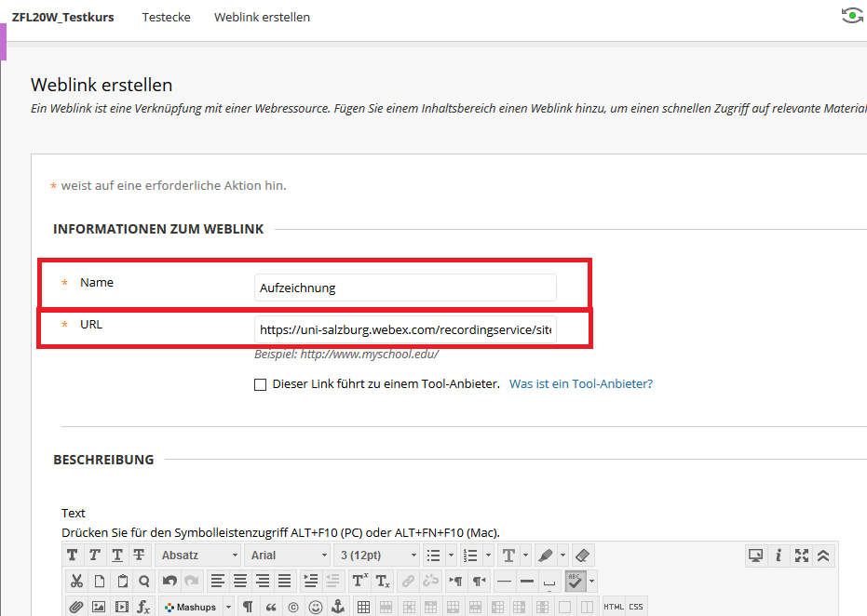Screen dimensions: 867x616
Task: Open 'Was ist ein Tool-Anbieter?' link
Action: (x=581, y=384)
